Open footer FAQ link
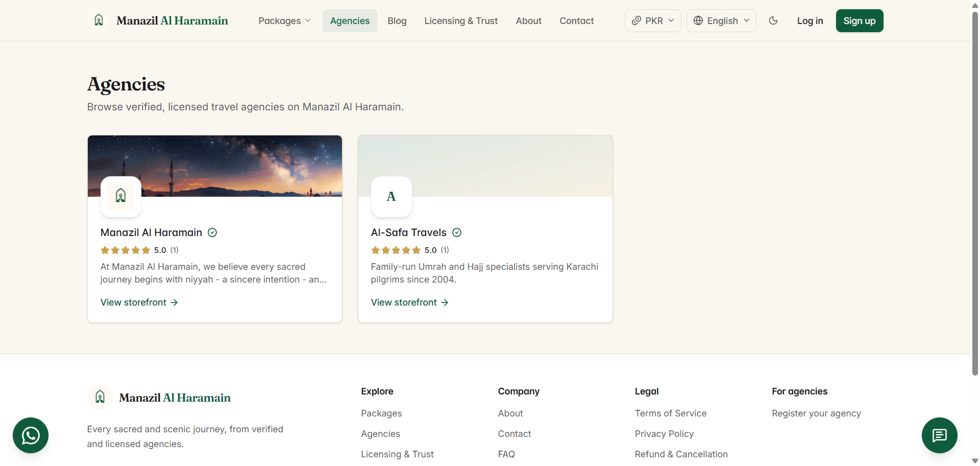 [506, 454]
